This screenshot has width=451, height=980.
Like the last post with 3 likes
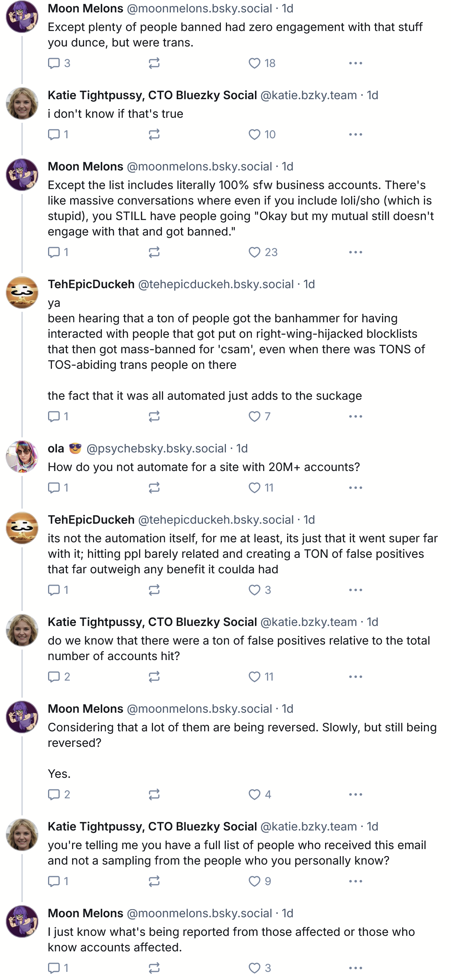(x=255, y=968)
